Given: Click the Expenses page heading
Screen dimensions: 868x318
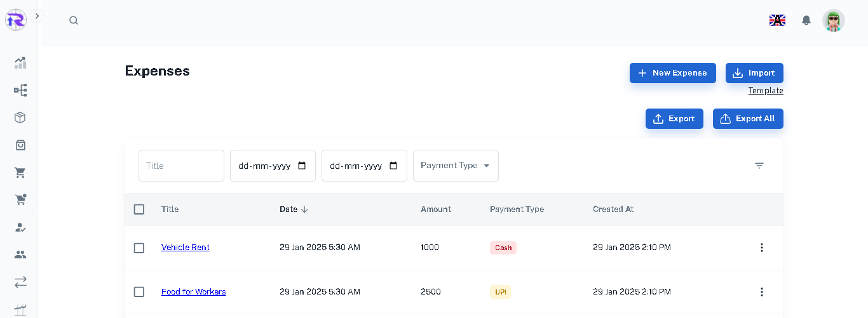Looking at the screenshot, I should tap(157, 71).
